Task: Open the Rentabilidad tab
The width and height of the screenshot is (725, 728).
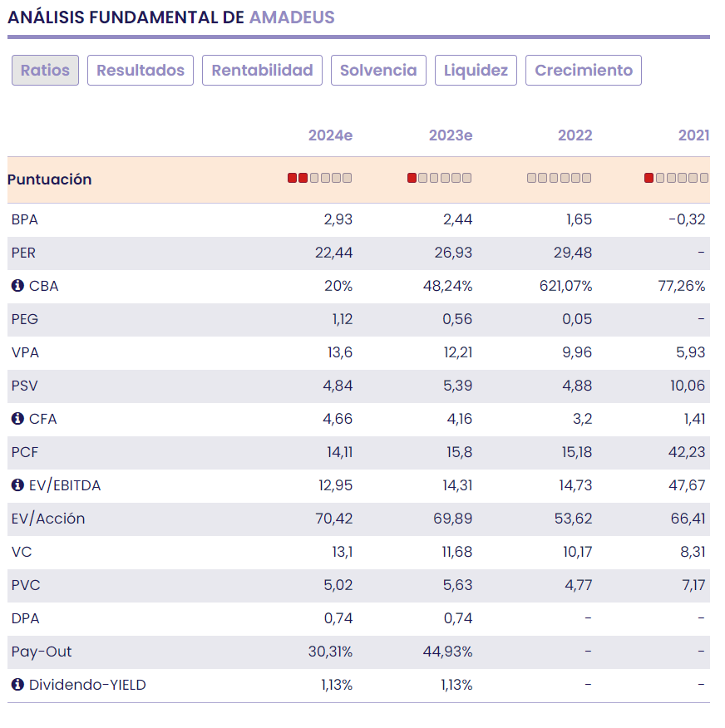Action: [262, 71]
